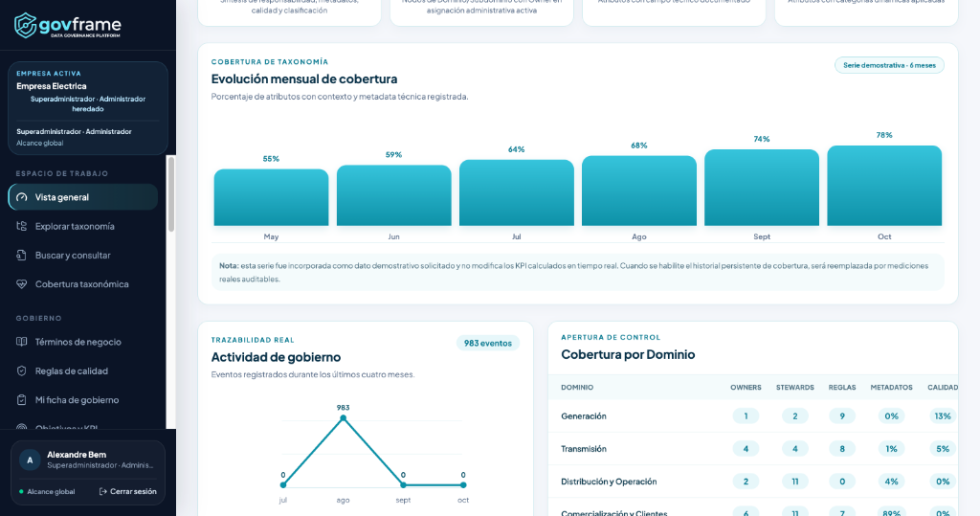Image resolution: width=980 pixels, height=516 pixels.
Task: Click Generación stewards value 2
Action: click(x=795, y=415)
